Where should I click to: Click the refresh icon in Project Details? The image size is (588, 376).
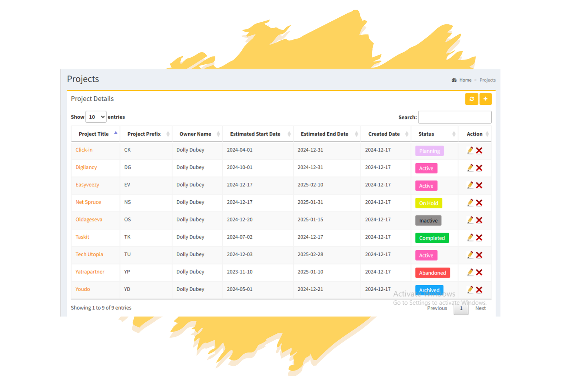(472, 99)
